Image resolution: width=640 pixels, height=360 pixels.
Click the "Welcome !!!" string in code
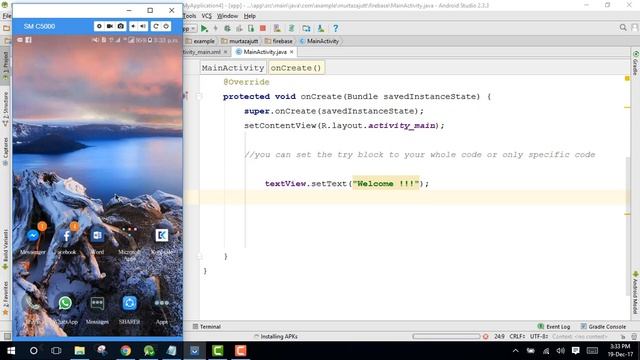coord(386,184)
